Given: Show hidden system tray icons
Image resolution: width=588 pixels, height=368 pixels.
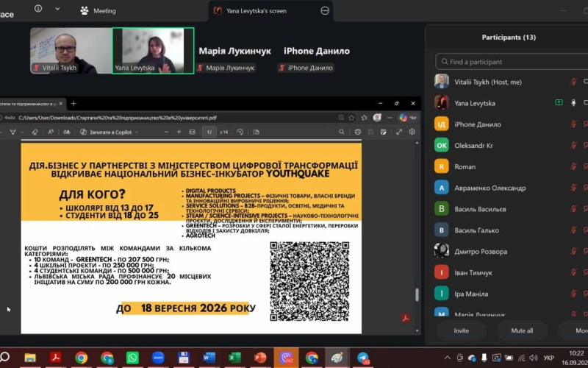Looking at the screenshot, I should pos(448,358).
